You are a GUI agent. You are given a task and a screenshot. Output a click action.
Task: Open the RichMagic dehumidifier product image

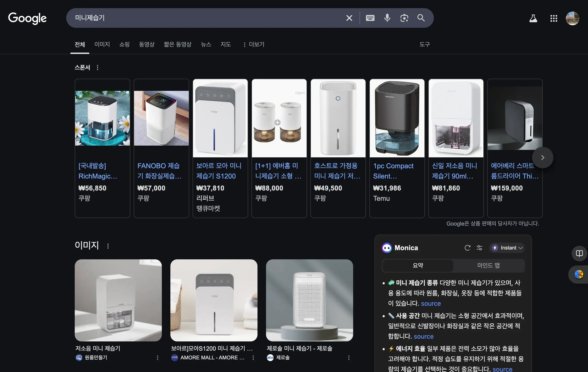pyautogui.click(x=102, y=118)
